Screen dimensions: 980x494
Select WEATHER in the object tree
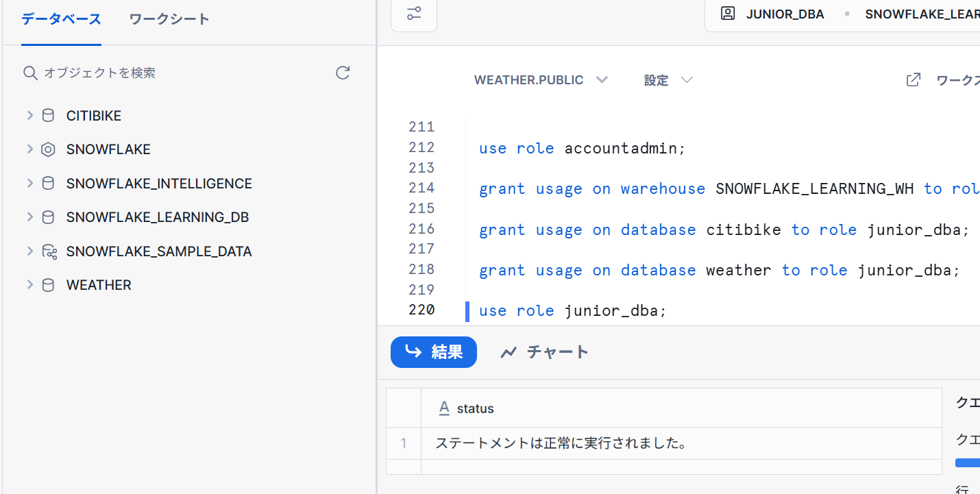[99, 285]
